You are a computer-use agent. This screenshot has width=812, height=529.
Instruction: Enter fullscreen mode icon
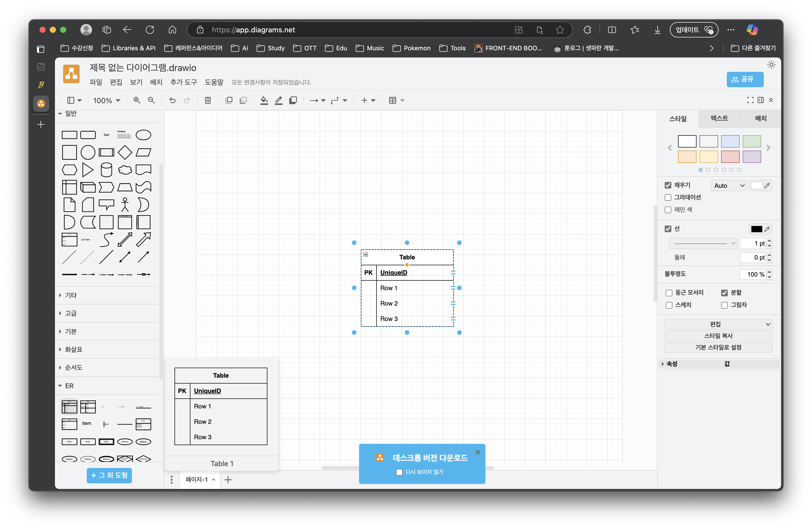click(750, 100)
